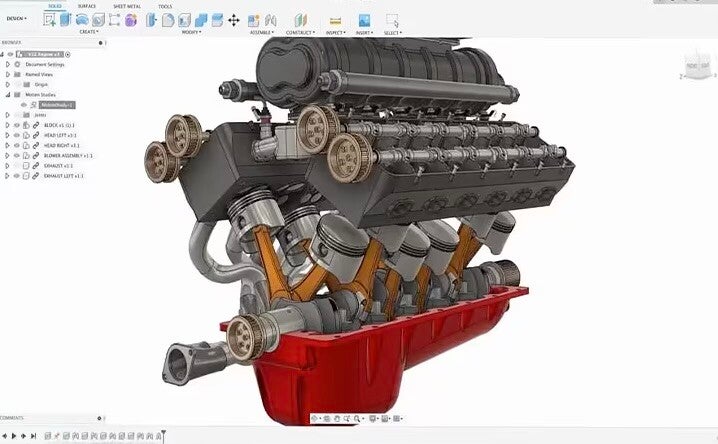718x444 pixels.
Task: Choose the Press Pull tool
Action: pyautogui.click(x=152, y=20)
